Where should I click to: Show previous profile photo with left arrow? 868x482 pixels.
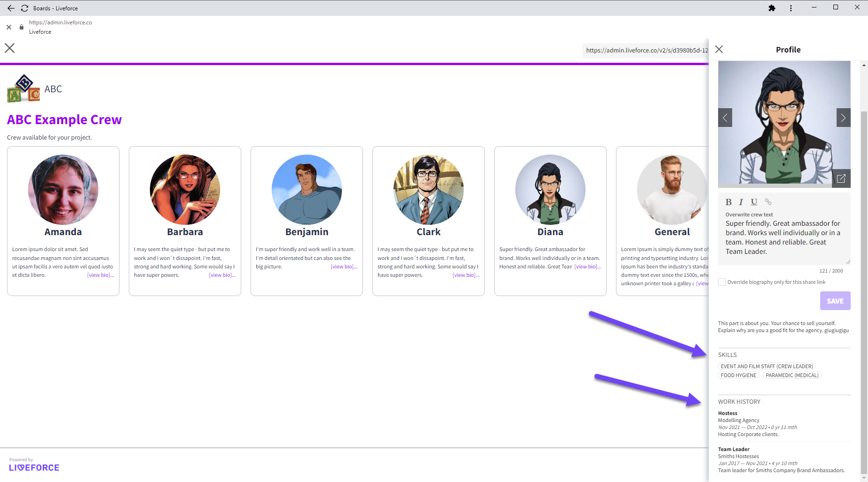[x=725, y=118]
